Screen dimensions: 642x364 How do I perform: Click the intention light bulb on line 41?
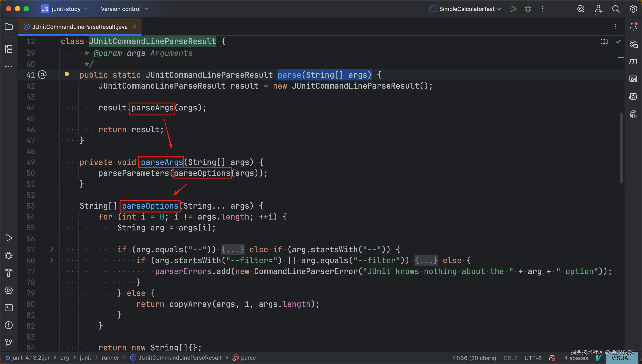pyautogui.click(x=67, y=75)
